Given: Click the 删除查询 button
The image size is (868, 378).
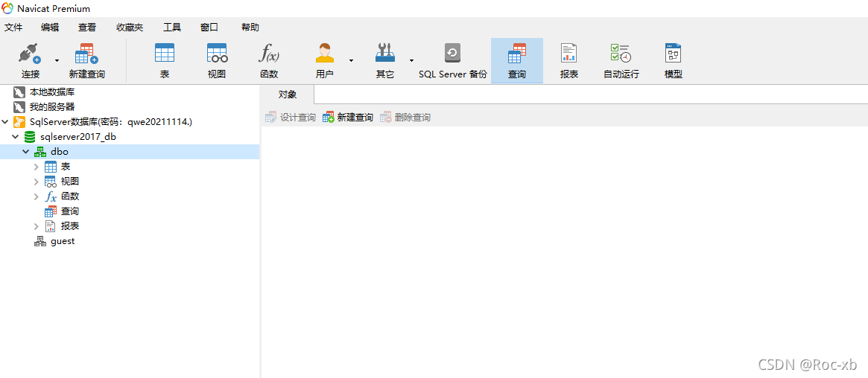Looking at the screenshot, I should tap(405, 117).
